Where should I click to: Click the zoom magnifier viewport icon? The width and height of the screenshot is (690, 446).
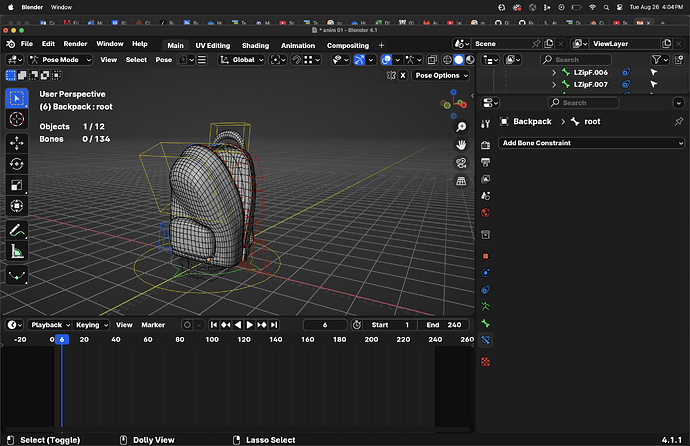461,127
